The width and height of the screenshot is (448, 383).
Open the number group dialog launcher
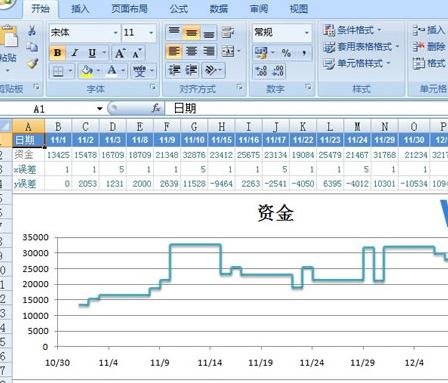(308, 87)
